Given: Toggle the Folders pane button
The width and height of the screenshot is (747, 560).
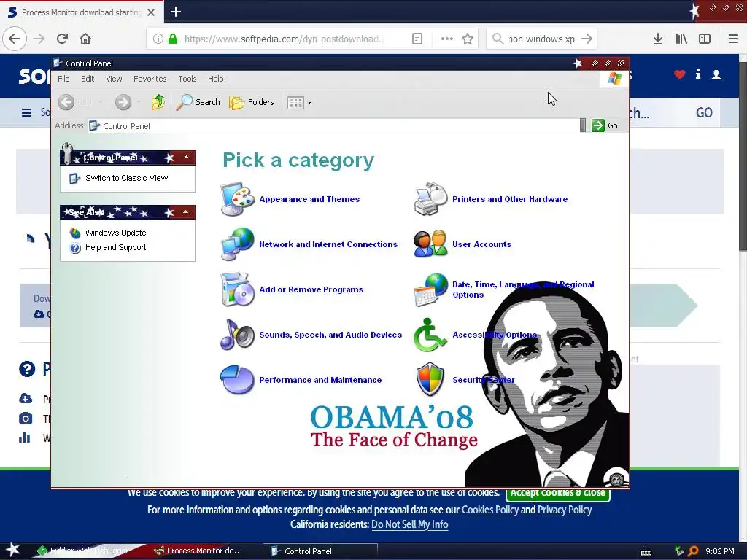Looking at the screenshot, I should pos(251,102).
